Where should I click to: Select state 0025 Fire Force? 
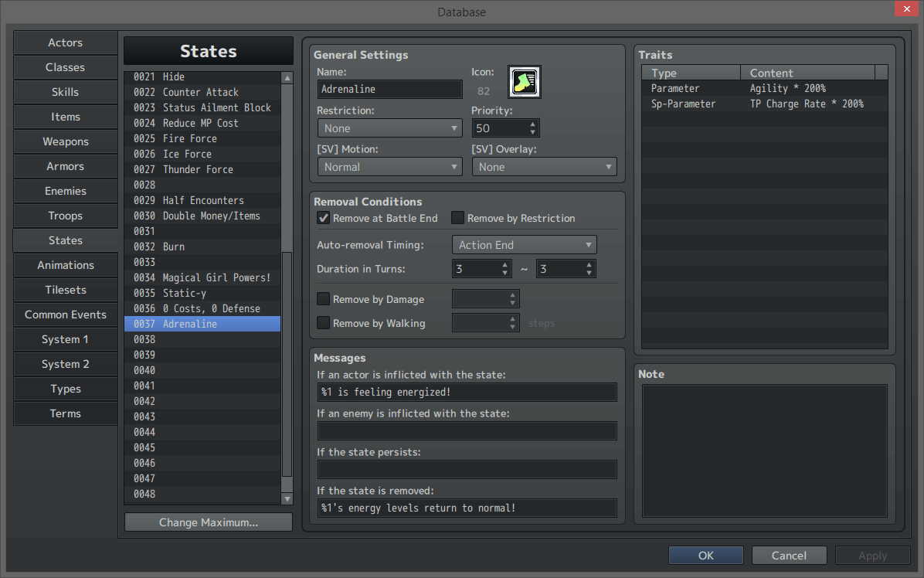coord(202,138)
